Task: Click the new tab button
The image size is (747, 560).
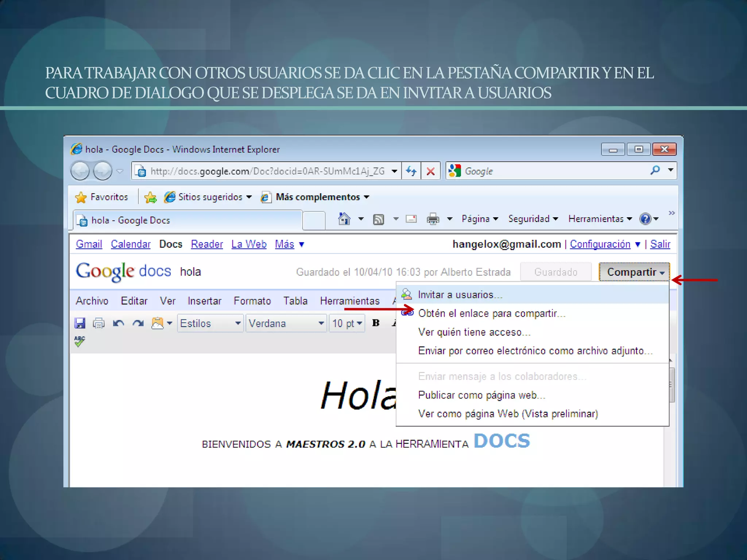Action: coord(314,221)
